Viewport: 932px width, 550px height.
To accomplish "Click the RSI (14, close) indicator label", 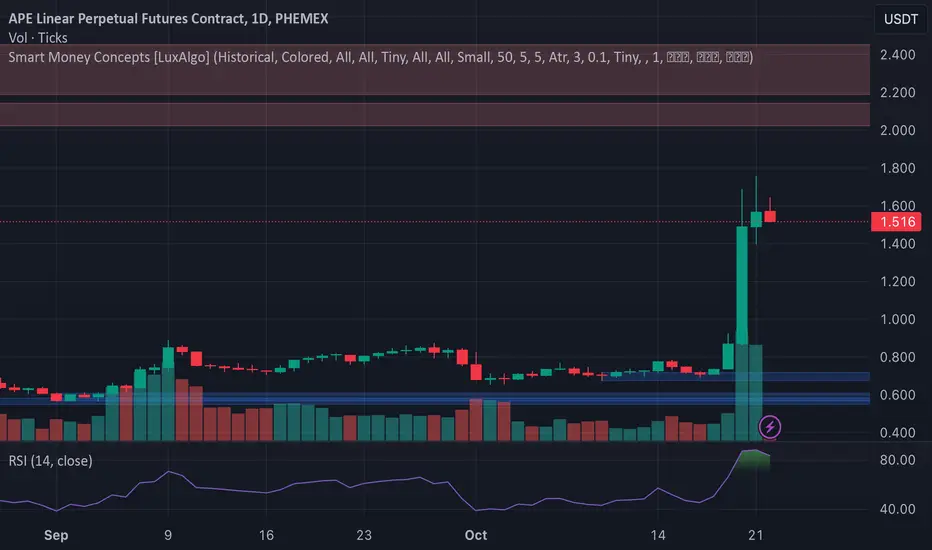I will coord(51,461).
